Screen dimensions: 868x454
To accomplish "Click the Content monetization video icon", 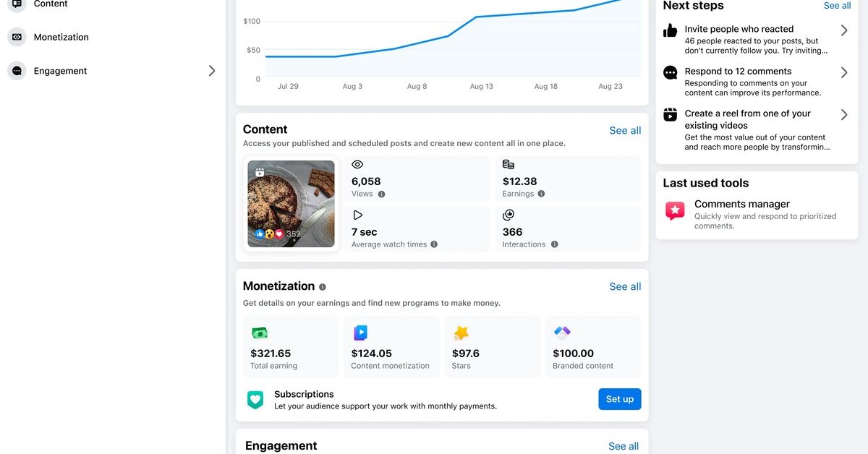I will 360,333.
